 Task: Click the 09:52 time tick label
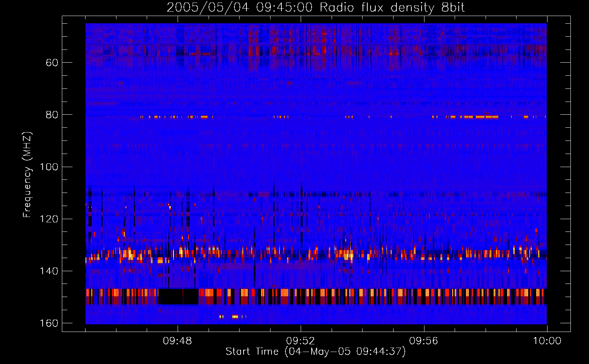301,341
